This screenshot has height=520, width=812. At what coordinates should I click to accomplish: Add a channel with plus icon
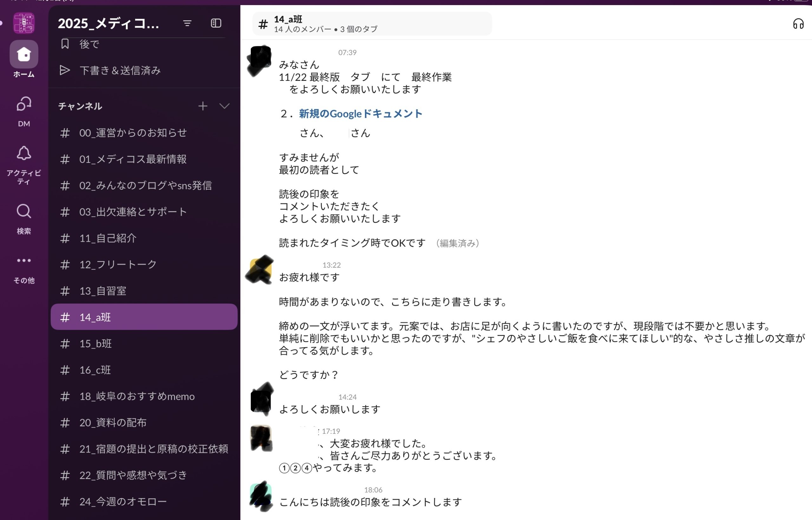coord(203,106)
